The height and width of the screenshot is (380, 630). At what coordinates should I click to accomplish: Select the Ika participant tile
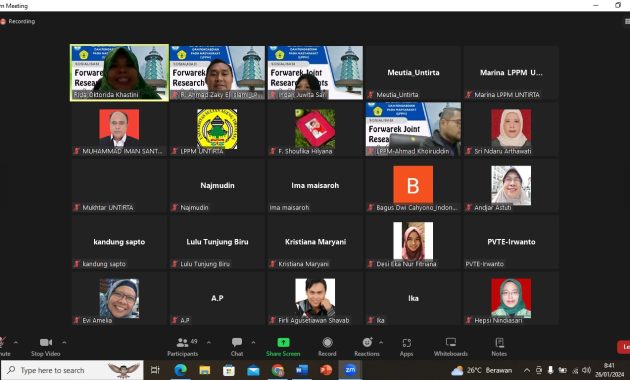point(413,298)
